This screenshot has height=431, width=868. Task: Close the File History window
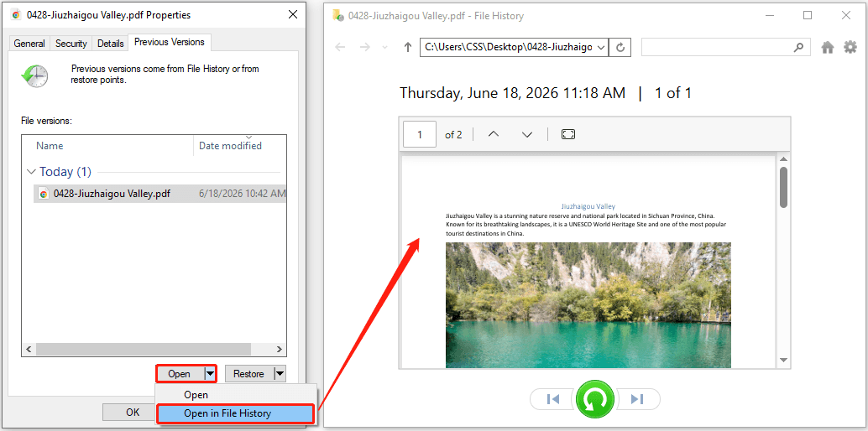click(x=846, y=15)
